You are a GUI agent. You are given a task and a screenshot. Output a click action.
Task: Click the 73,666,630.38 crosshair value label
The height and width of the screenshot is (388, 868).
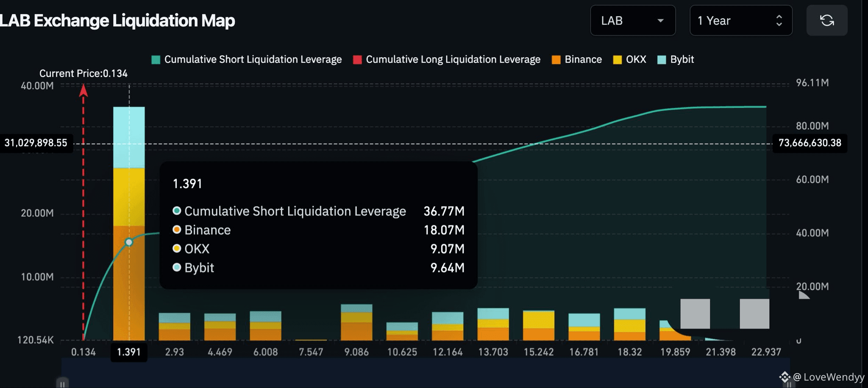pos(810,143)
